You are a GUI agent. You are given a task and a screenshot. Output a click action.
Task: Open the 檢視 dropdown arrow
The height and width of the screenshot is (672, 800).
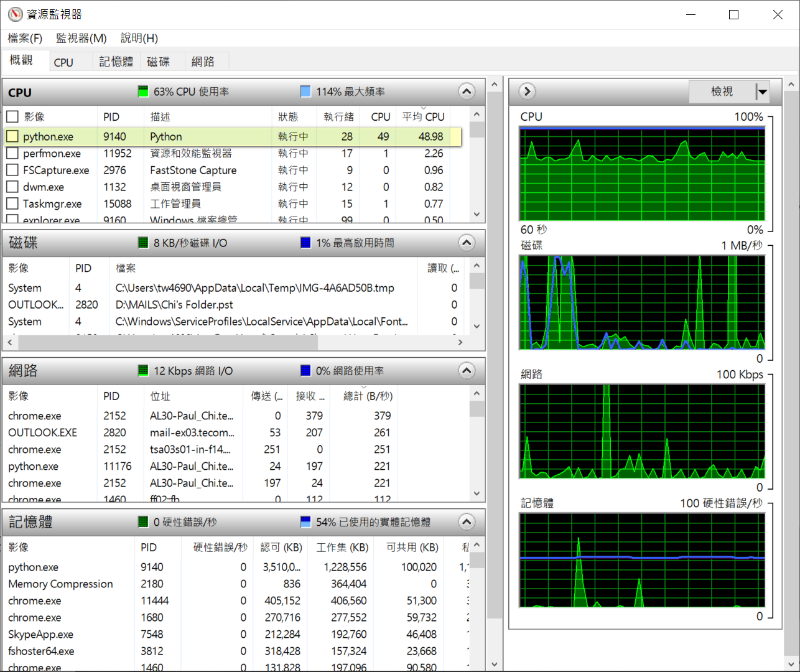click(763, 92)
